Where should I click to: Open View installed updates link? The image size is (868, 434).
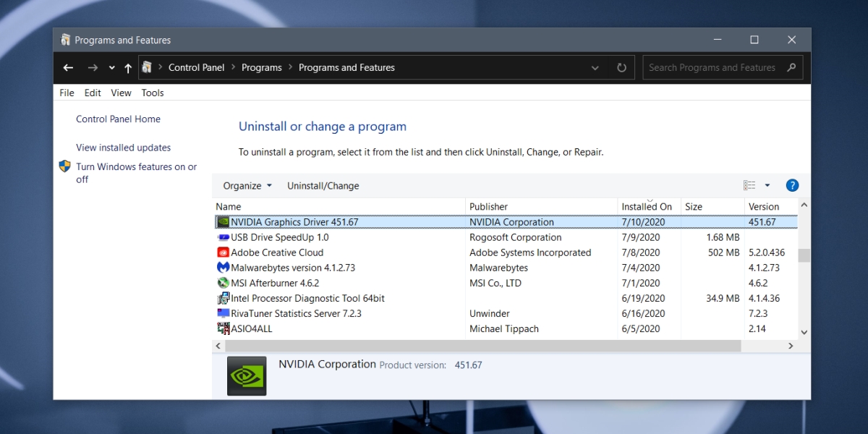tap(124, 148)
